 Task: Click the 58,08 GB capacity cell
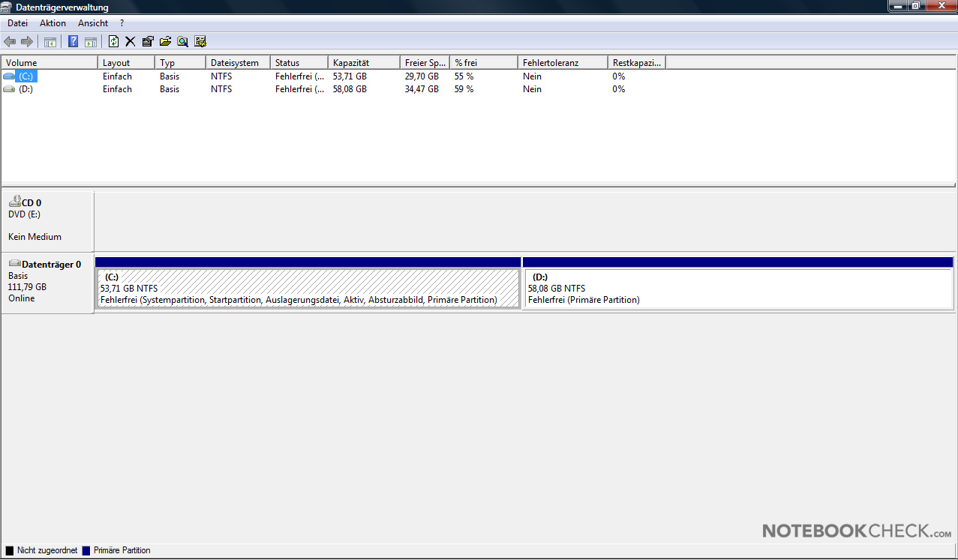point(350,89)
